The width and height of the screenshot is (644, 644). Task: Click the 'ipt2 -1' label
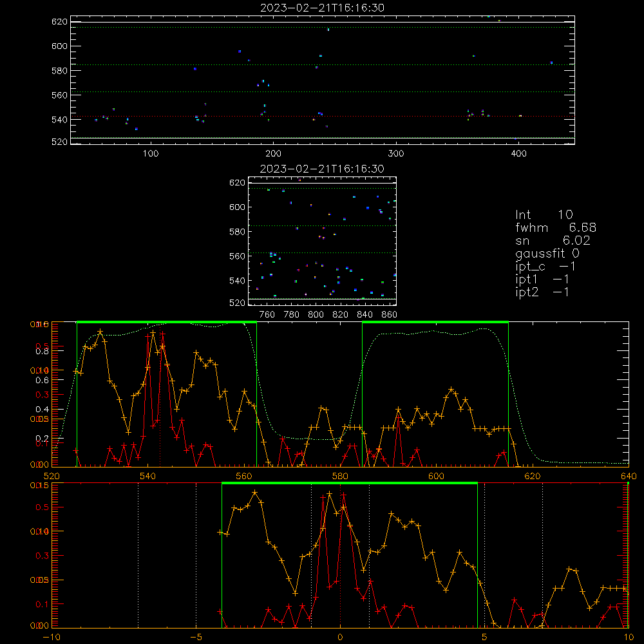pyautogui.click(x=542, y=292)
